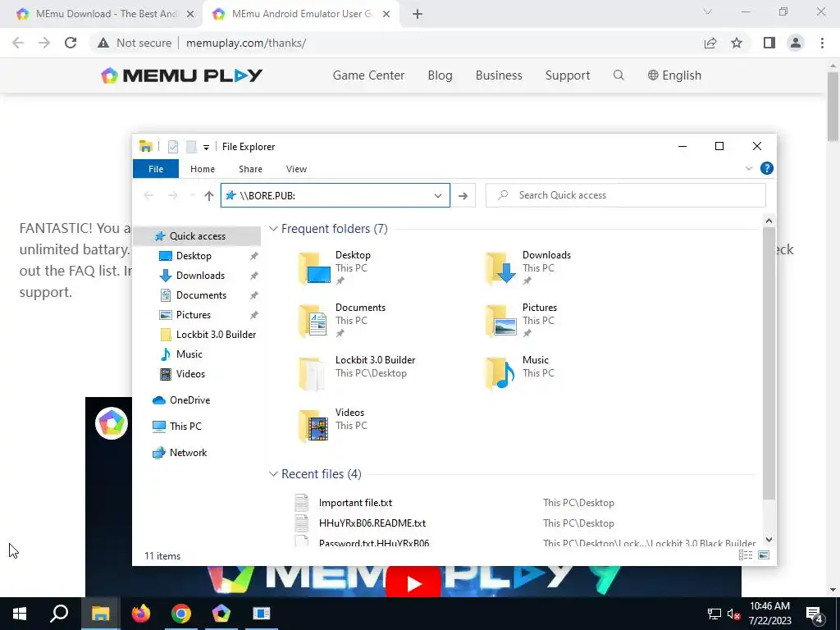The height and width of the screenshot is (630, 840).
Task: Select the Videos frequent folder icon
Action: 314,426
